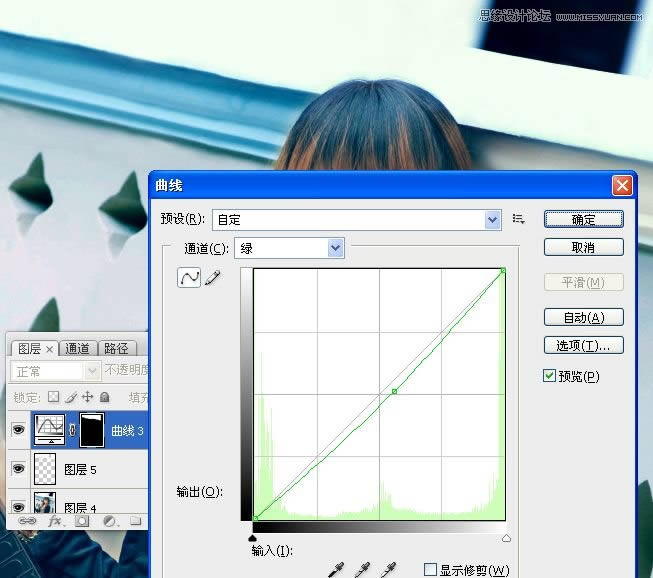Hide the 图层 5 layer

point(18,468)
